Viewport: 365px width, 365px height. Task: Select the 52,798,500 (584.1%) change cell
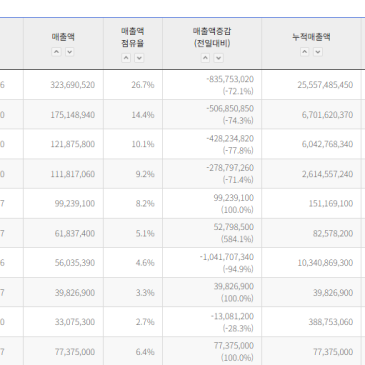pos(212,233)
